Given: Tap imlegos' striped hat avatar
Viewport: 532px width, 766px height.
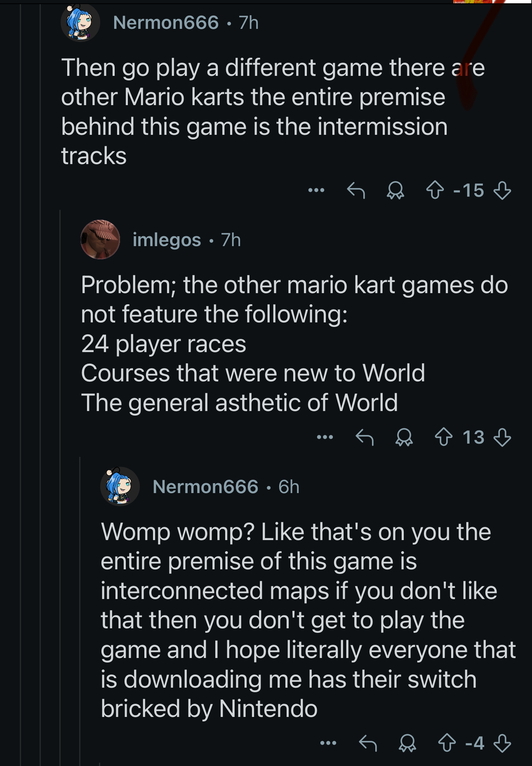Looking at the screenshot, I should [100, 240].
